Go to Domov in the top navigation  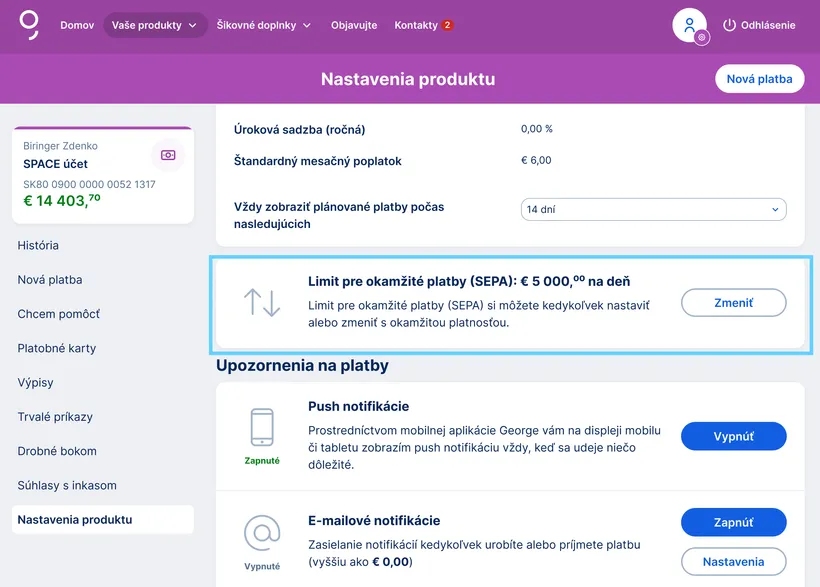click(77, 25)
